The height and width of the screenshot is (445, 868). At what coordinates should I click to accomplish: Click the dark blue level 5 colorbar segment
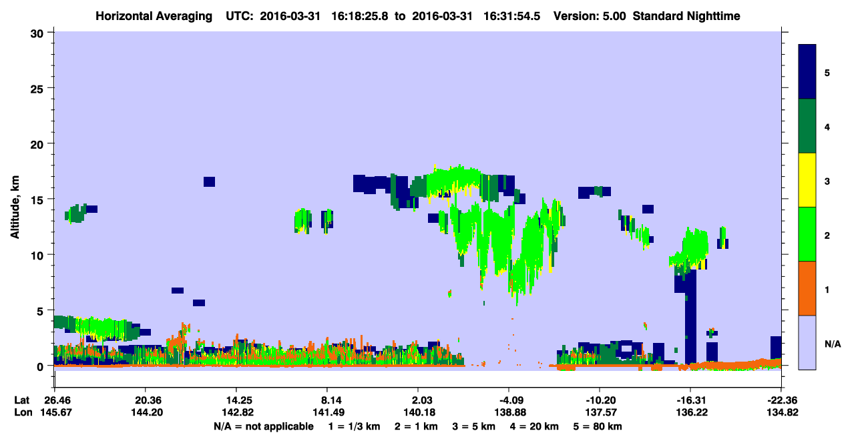coord(807,72)
